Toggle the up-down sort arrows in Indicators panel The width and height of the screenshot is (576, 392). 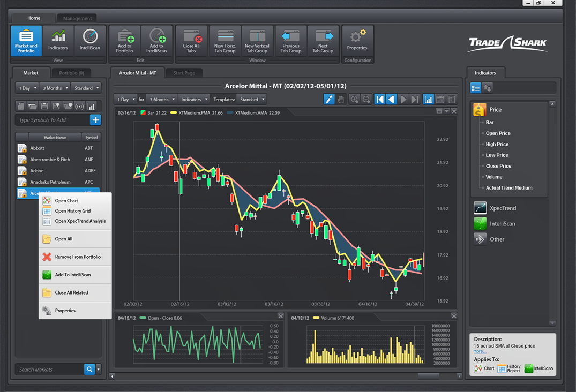(488, 88)
